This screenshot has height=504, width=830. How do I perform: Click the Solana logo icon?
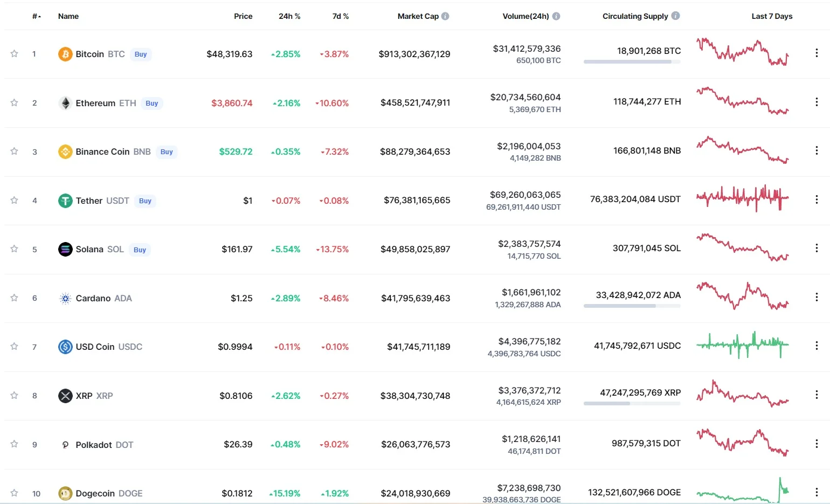(65, 249)
